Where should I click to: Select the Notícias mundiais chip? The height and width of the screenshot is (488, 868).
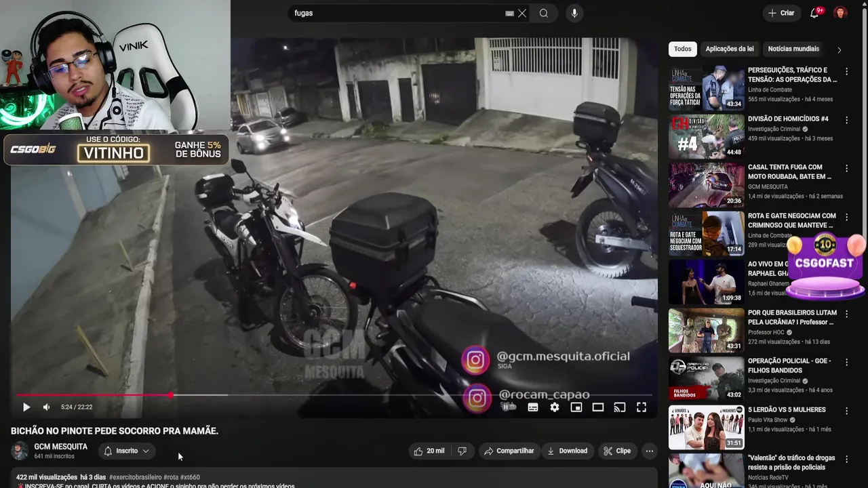tap(793, 49)
